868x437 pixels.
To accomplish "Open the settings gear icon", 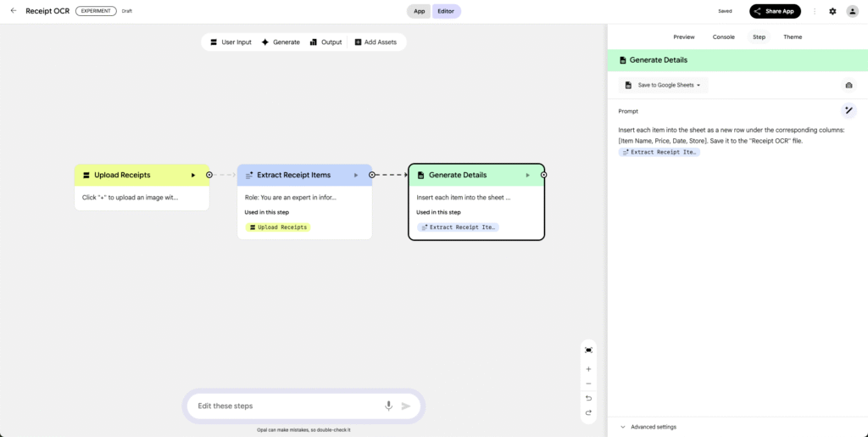I will click(x=832, y=11).
